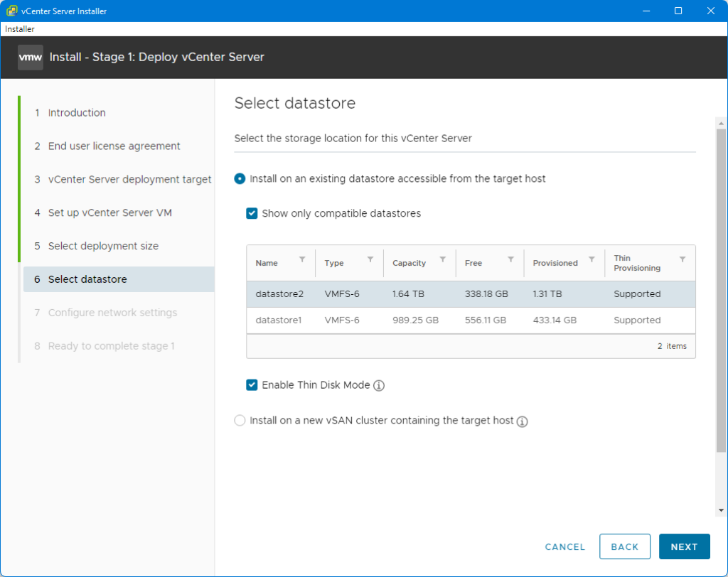This screenshot has height=577, width=728.
Task: Click the scroll down arrow of the page scrollbar
Action: [721, 510]
